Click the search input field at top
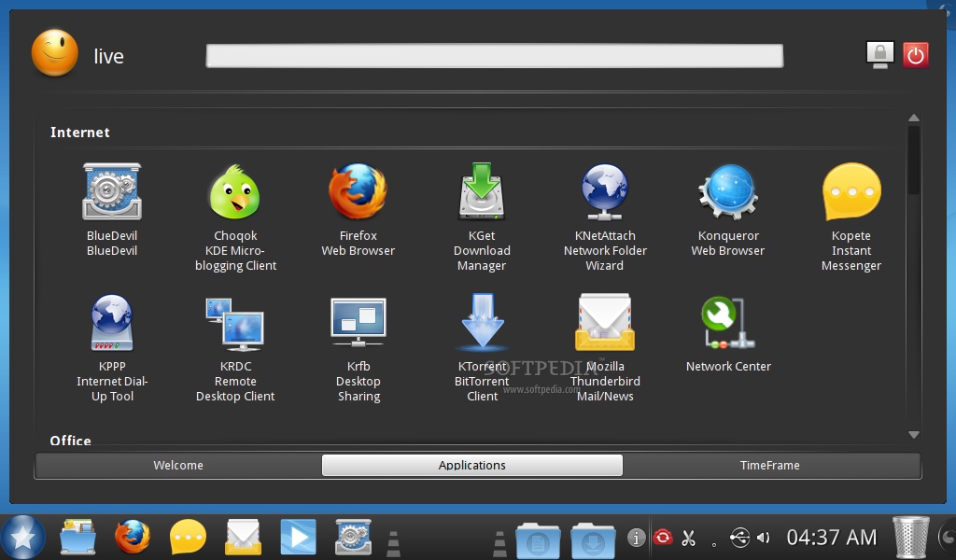 495,55
